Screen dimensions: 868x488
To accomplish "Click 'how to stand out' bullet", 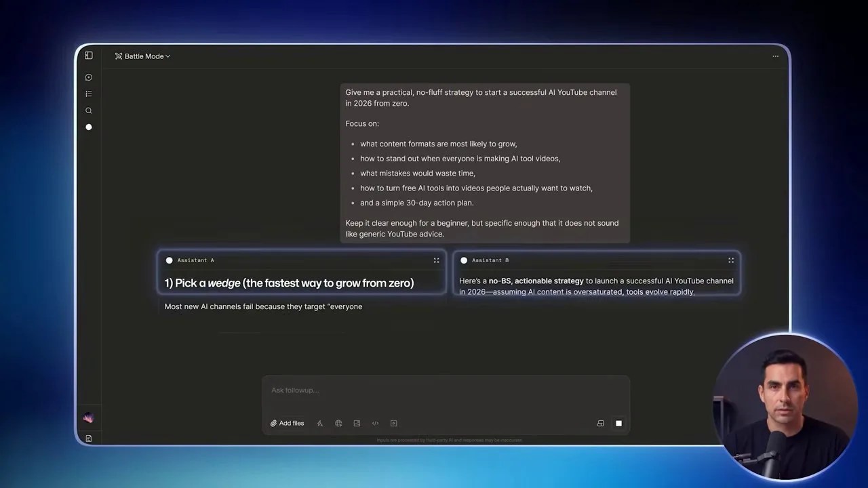I will pyautogui.click(x=460, y=159).
